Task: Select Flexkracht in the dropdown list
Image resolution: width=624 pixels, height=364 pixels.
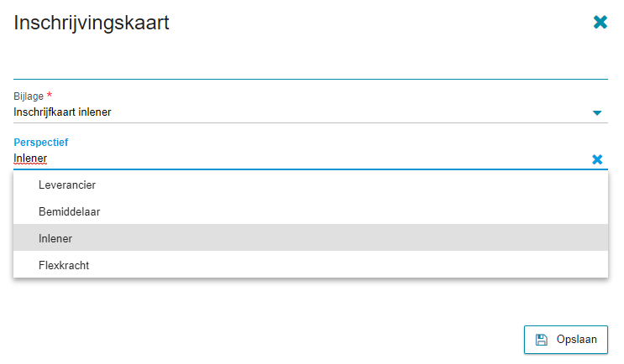Action: tap(311, 265)
